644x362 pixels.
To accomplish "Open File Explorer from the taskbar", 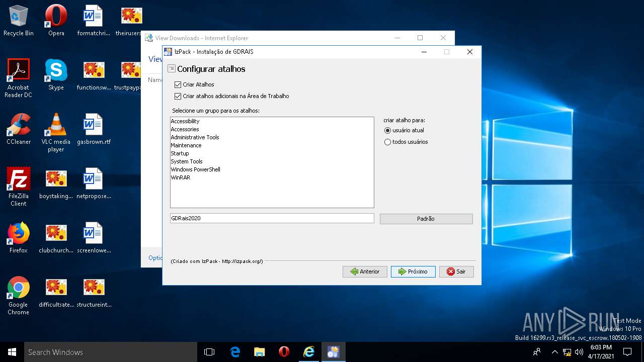I will coord(259,352).
